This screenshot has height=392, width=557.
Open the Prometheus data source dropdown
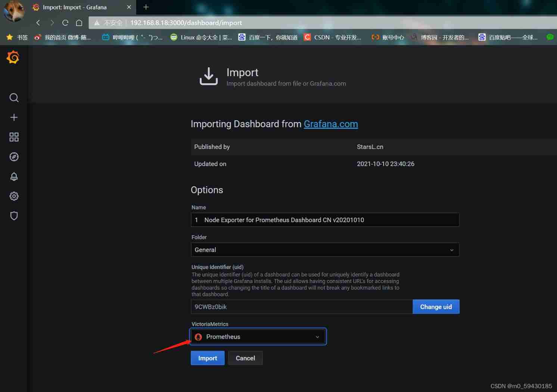[258, 337]
